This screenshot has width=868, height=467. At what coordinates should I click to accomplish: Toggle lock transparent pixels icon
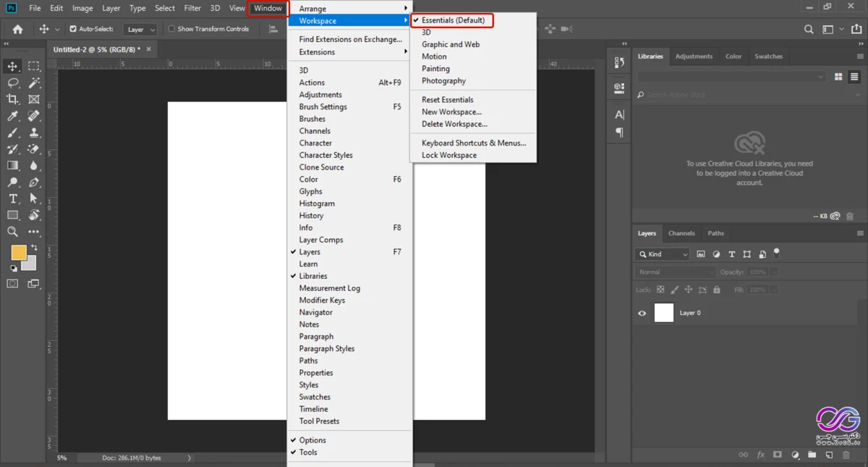pos(660,290)
